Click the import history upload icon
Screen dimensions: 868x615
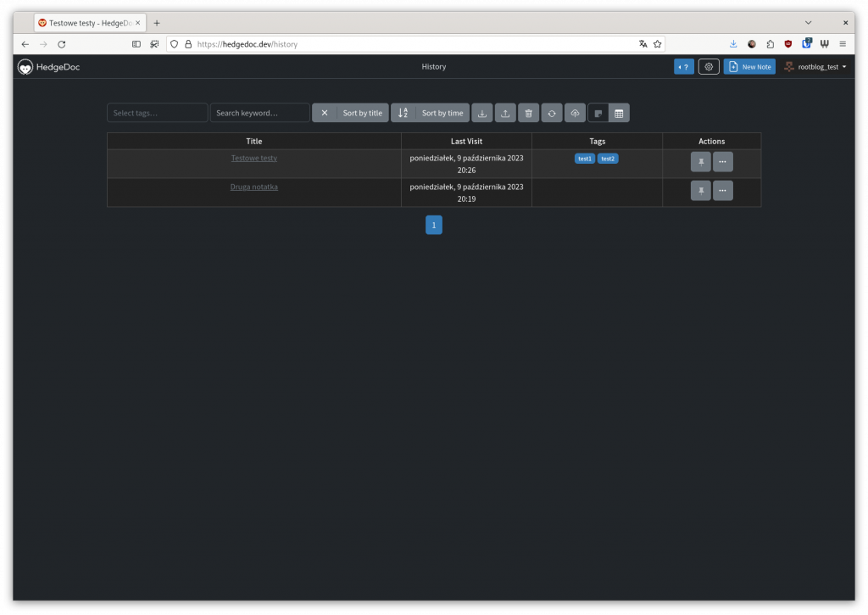coord(505,113)
